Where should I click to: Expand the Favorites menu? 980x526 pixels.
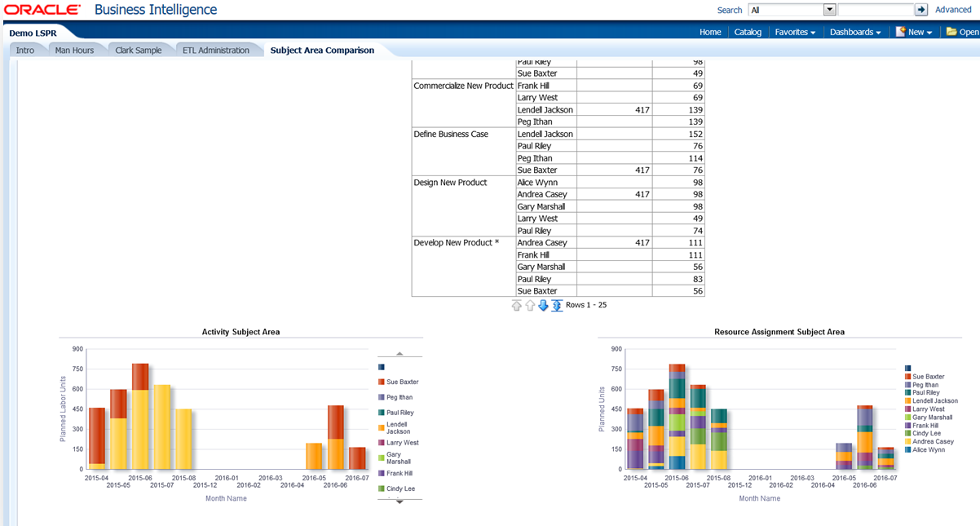tap(795, 32)
